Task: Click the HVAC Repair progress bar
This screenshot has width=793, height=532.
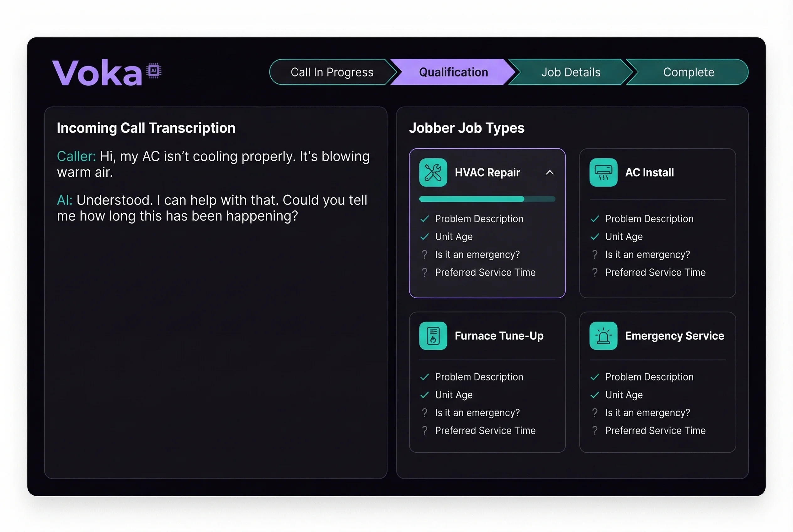Action: point(487,199)
